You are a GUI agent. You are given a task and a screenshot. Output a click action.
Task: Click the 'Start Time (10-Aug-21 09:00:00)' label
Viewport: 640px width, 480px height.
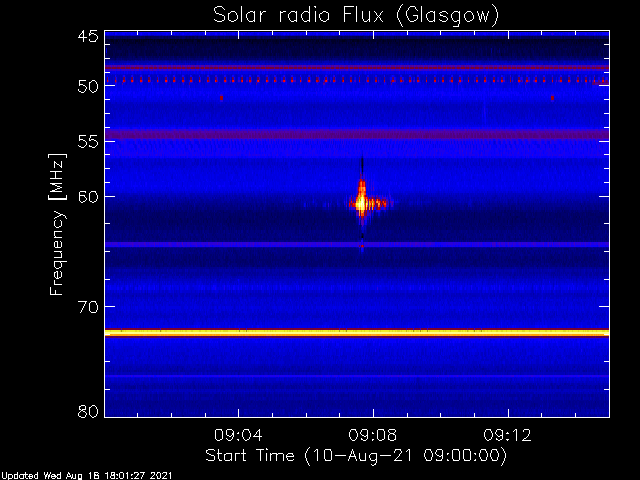pyautogui.click(x=356, y=456)
